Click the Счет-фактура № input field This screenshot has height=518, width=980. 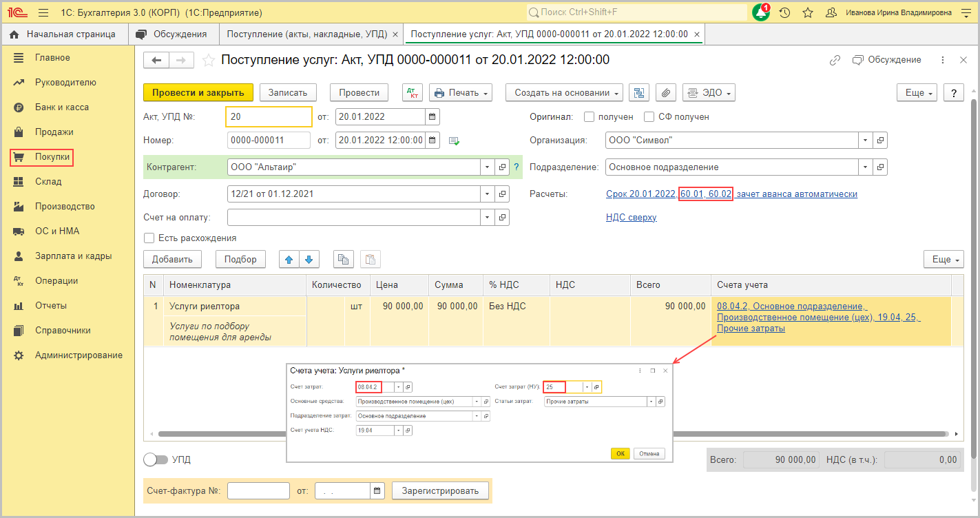tap(258, 490)
